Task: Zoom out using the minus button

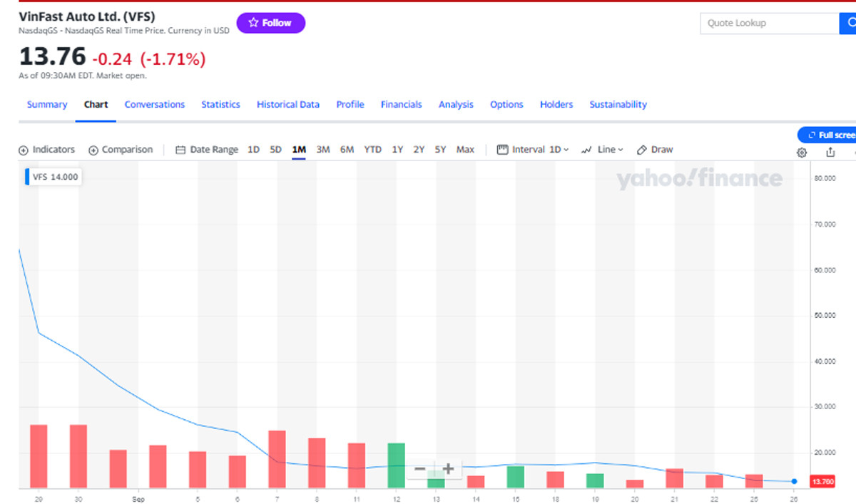Action: (419, 469)
